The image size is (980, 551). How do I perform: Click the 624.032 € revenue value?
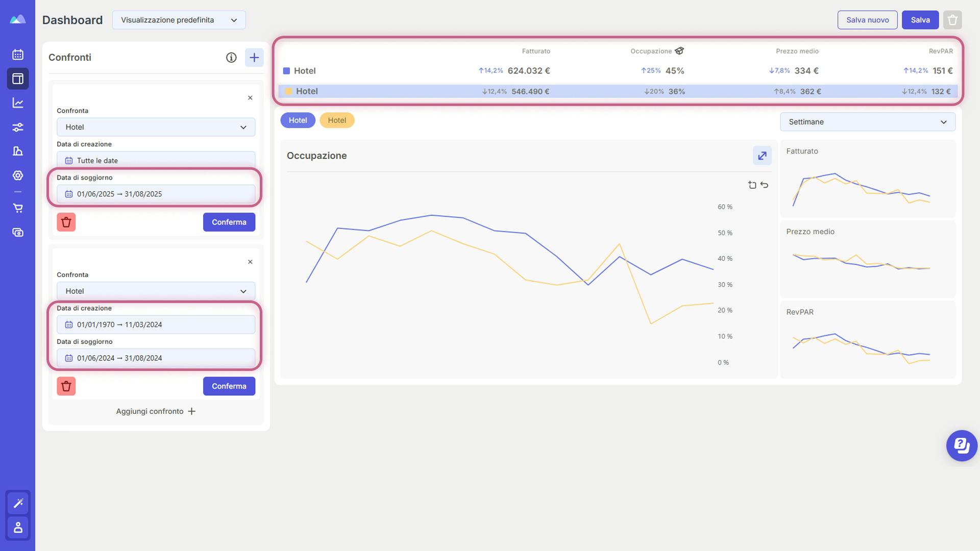coord(529,71)
